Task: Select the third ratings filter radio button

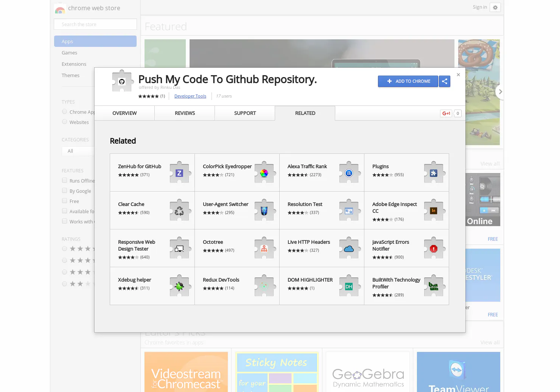Action: [x=64, y=272]
